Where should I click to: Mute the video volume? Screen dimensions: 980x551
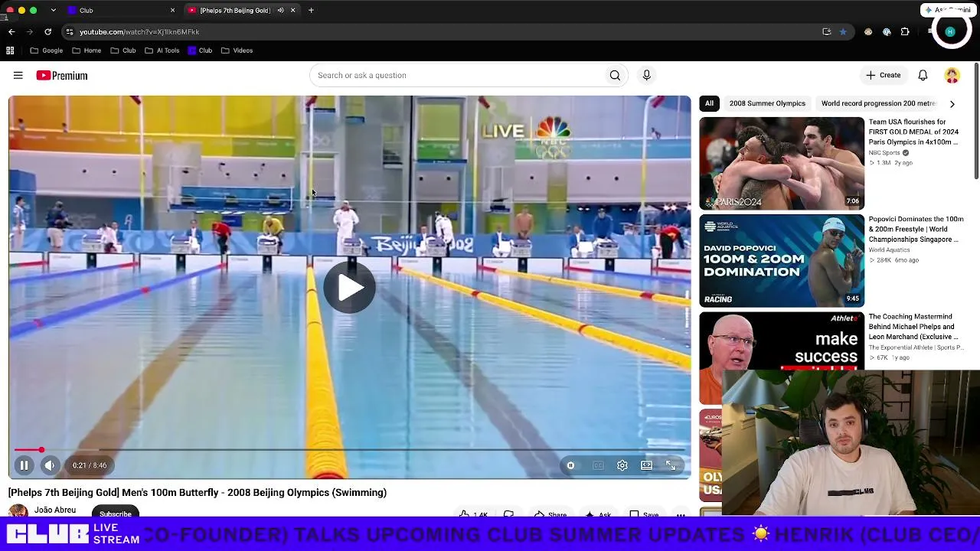(x=49, y=465)
